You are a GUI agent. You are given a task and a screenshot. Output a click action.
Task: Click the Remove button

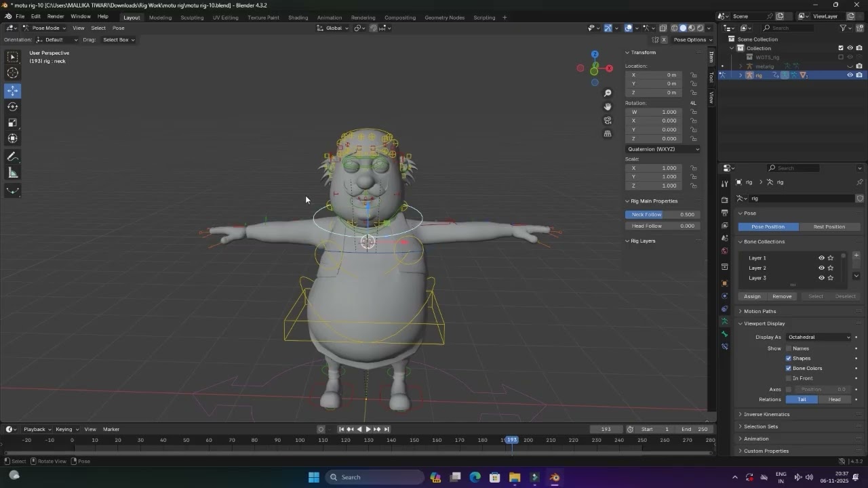click(x=782, y=296)
